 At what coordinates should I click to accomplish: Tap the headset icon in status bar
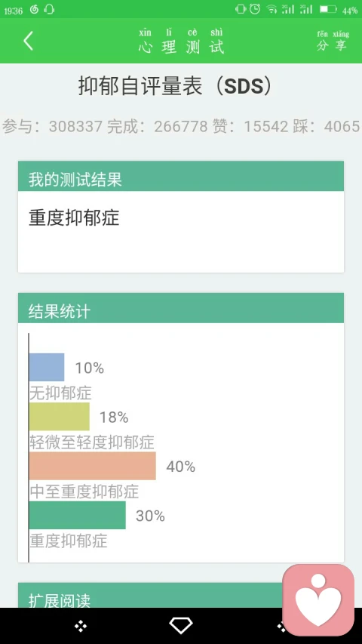(49, 10)
